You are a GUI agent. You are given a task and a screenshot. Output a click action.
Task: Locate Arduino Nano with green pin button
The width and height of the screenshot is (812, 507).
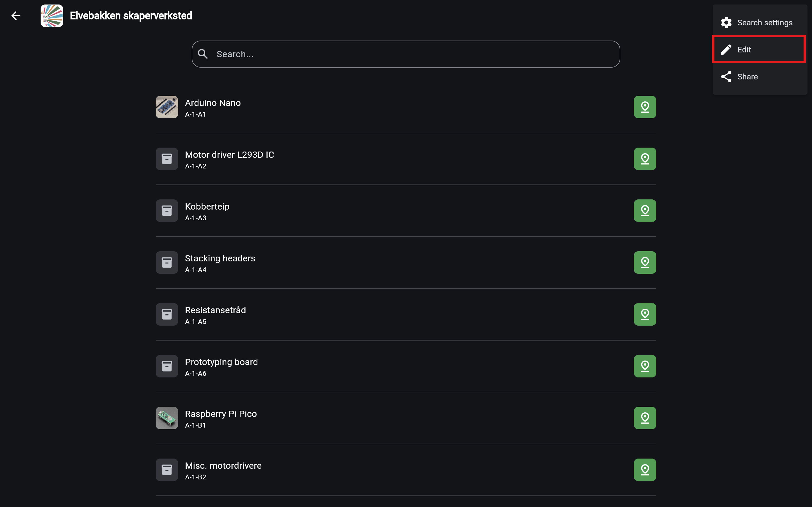coord(645,107)
